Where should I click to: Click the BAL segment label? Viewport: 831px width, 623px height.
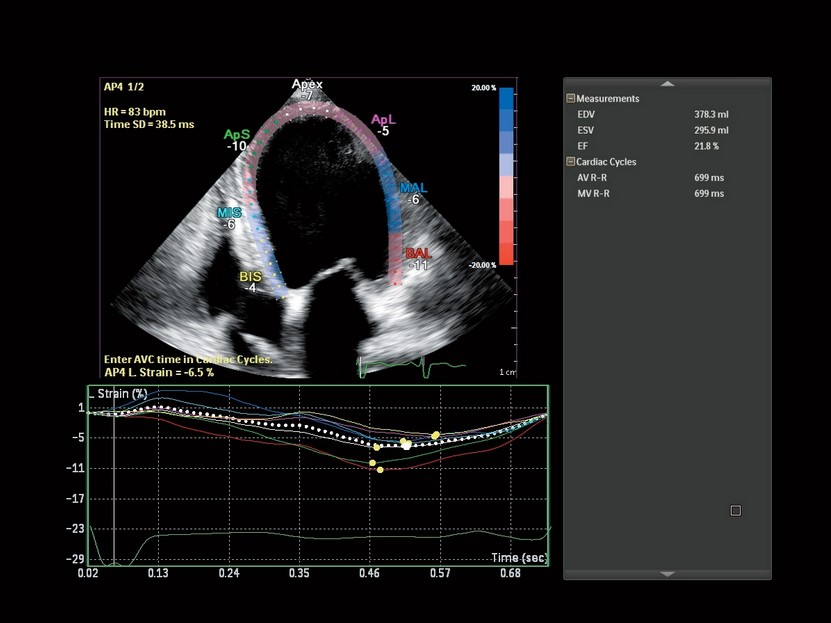(x=418, y=255)
